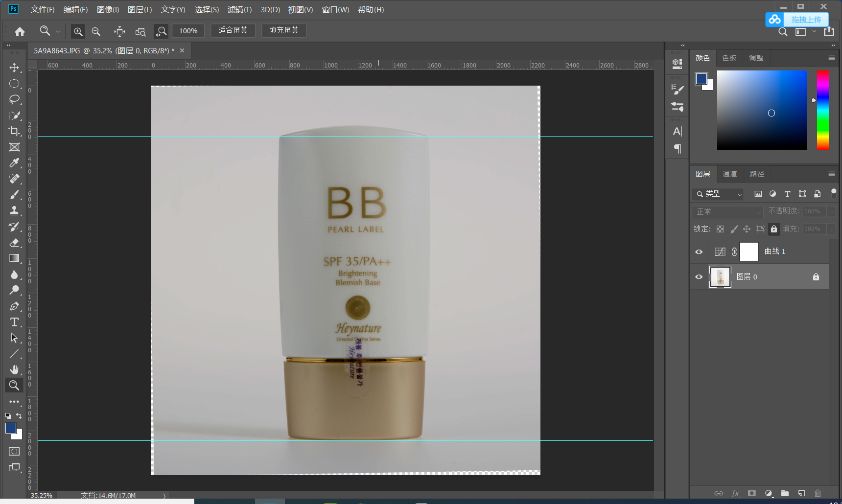The width and height of the screenshot is (842, 504).
Task: Click the 100% zoom button
Action: 188,31
